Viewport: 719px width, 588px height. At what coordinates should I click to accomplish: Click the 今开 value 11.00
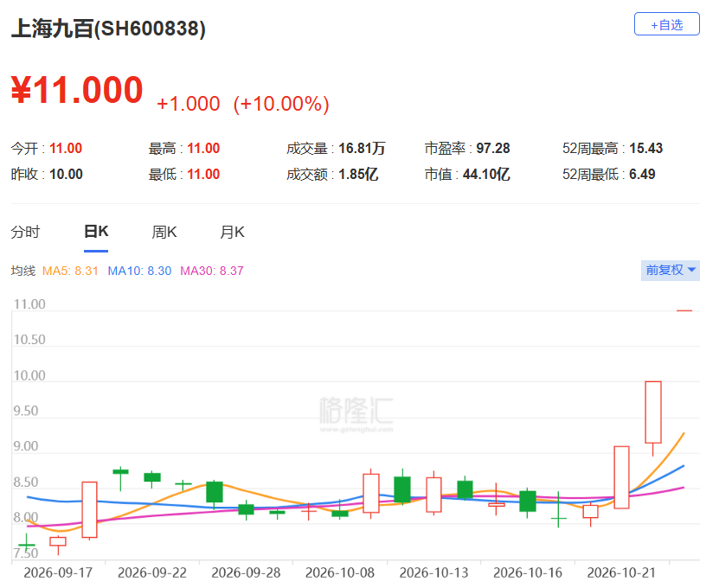66,149
